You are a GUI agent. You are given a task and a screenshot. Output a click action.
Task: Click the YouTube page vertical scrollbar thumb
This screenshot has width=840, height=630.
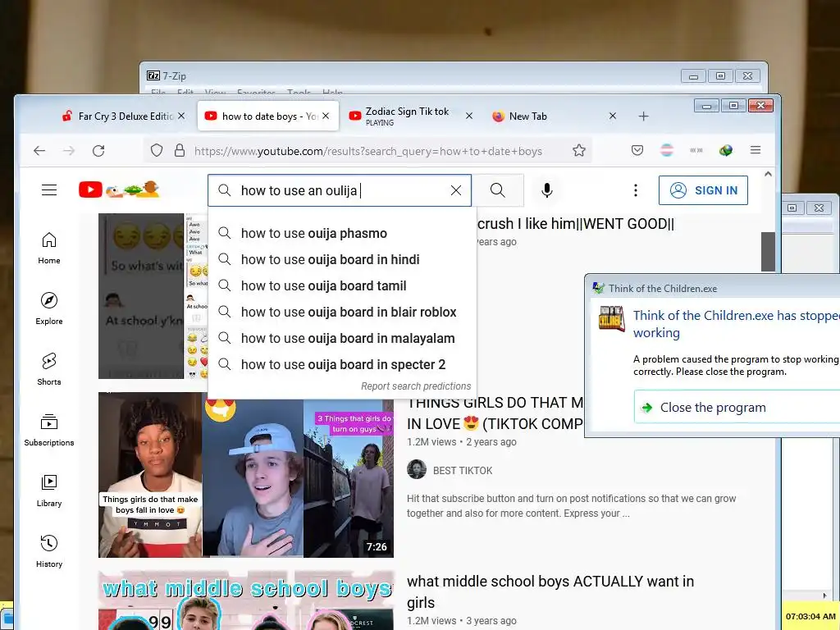point(768,251)
